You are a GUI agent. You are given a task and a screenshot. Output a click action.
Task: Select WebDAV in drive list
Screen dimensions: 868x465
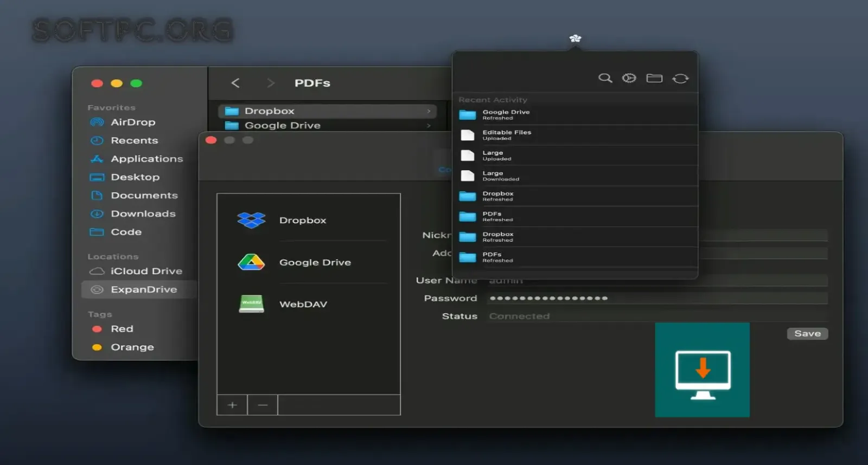pyautogui.click(x=309, y=304)
